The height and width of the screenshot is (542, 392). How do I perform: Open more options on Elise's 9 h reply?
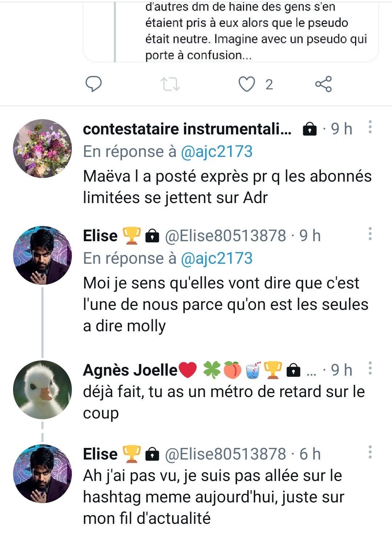point(370,234)
